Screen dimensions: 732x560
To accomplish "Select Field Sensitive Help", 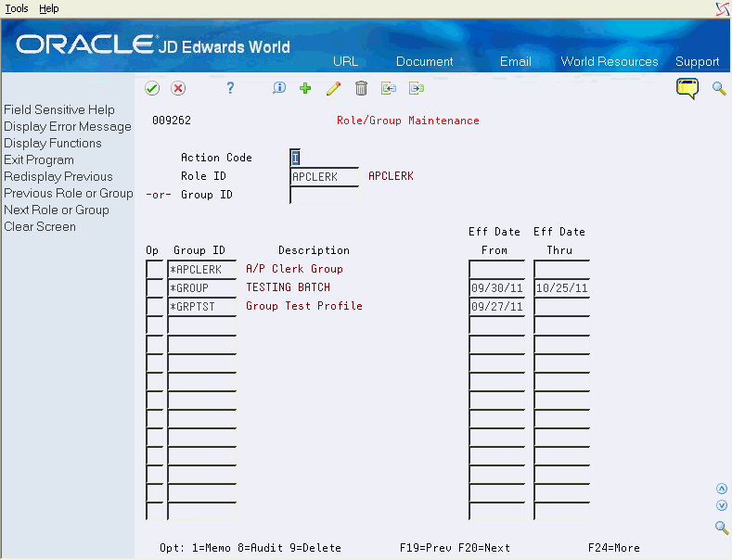I will tap(59, 109).
